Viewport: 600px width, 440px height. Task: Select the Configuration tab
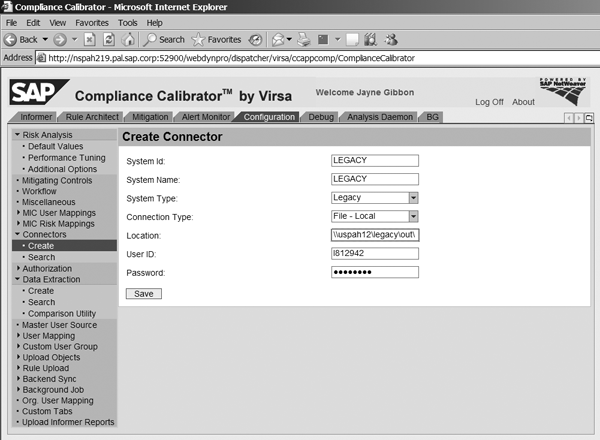269,117
